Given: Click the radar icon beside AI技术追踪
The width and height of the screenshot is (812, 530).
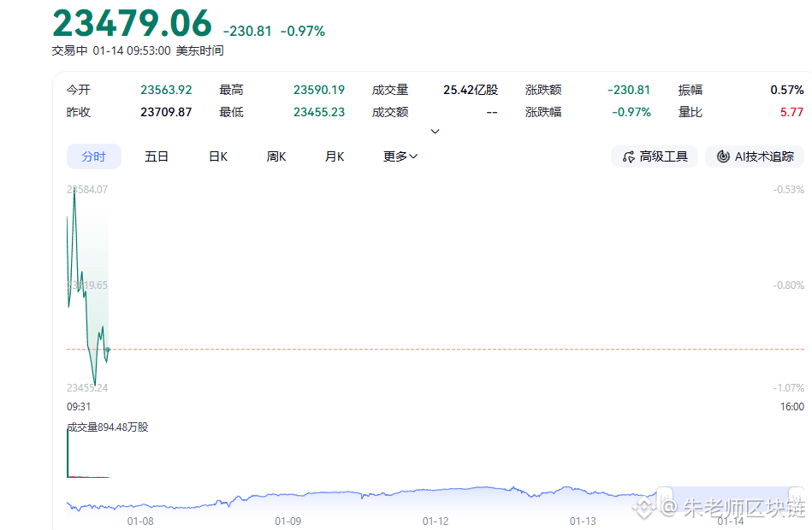Looking at the screenshot, I should pos(722,156).
